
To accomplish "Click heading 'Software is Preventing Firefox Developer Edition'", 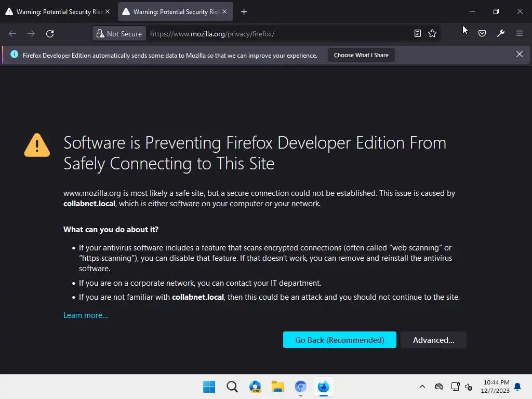I will [255, 153].
